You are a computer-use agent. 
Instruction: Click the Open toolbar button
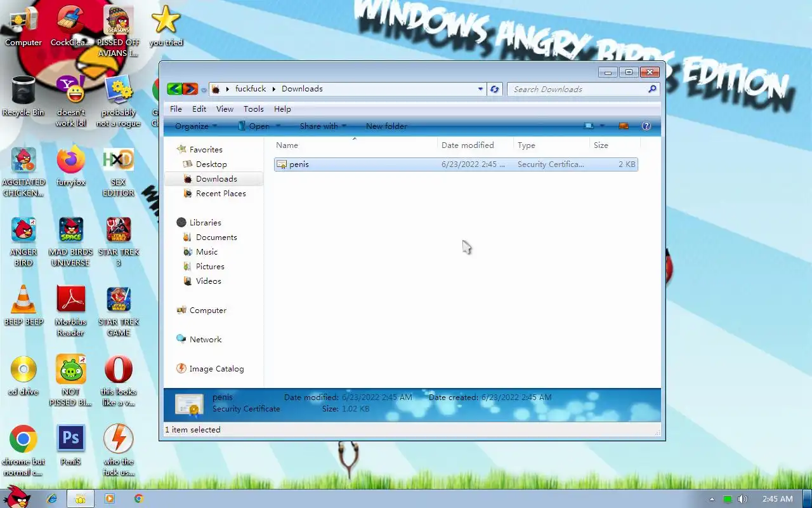tap(254, 126)
